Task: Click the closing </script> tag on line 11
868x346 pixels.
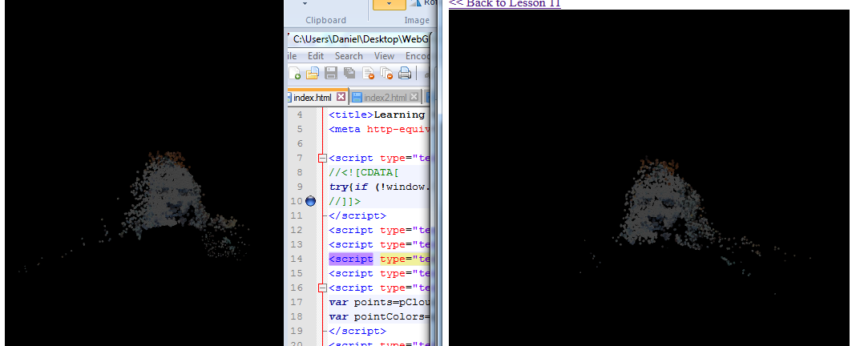Action: pos(357,216)
